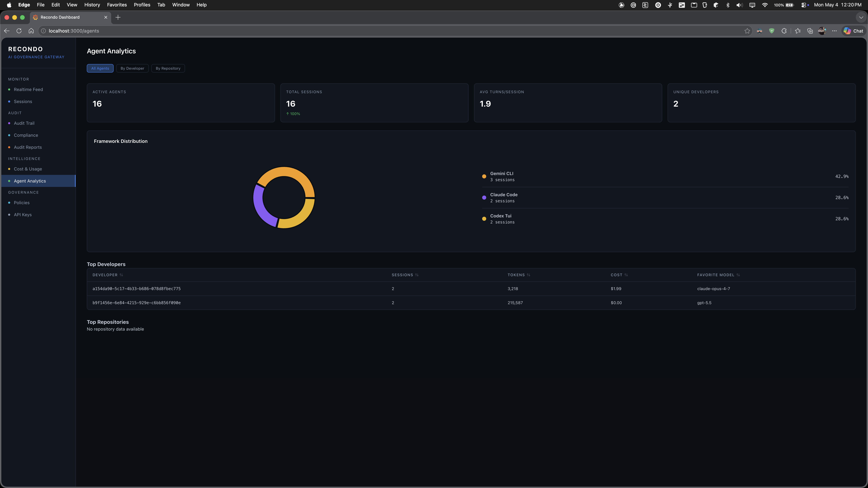Sort table by the Favorite Model column
Viewport: 868px width, 488px height.
coord(718,275)
